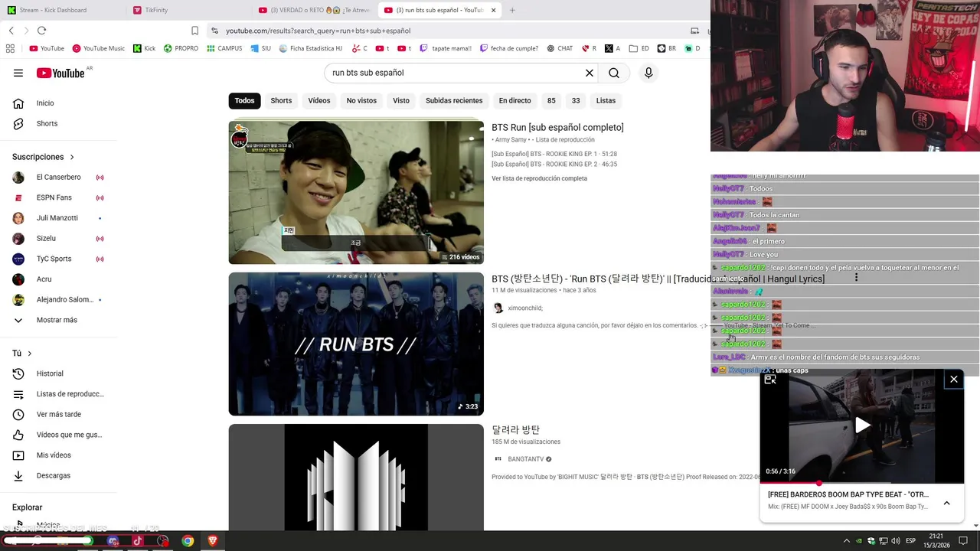Select the 'Subidas recientes' filter chip
Viewport: 980px width, 551px height.
pyautogui.click(x=454, y=100)
